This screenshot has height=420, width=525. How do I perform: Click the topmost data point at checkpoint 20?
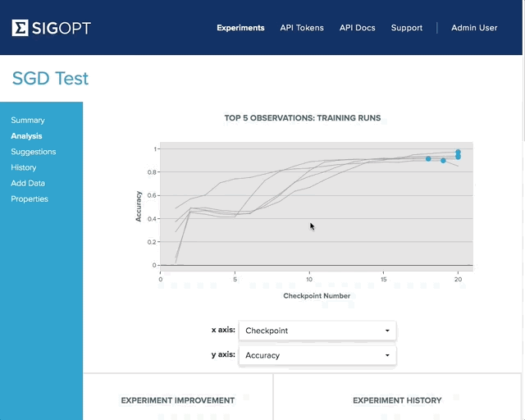[x=458, y=152]
